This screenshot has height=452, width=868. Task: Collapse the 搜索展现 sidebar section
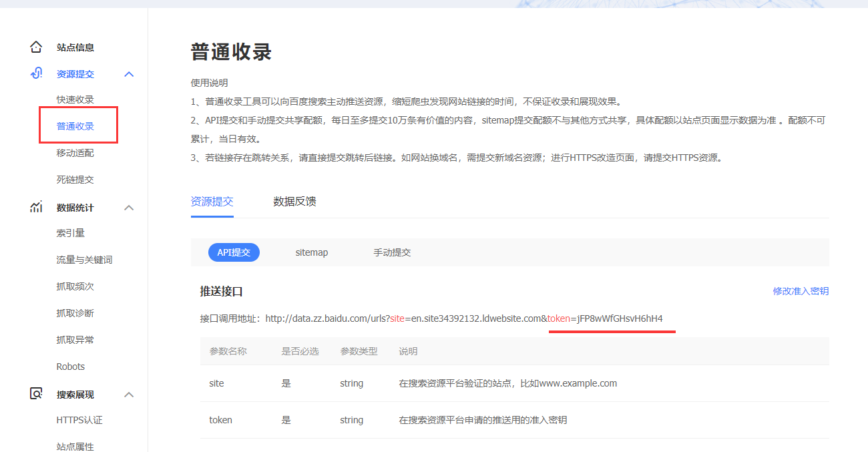(129, 394)
